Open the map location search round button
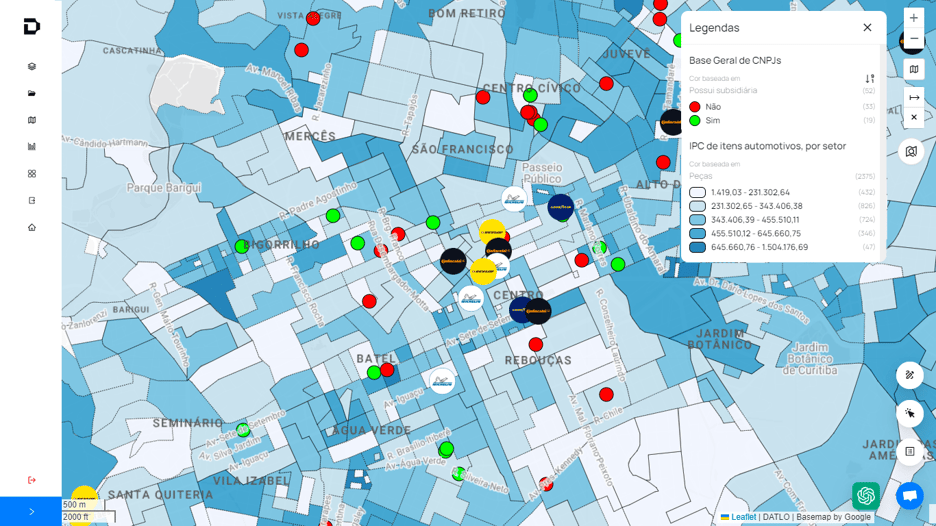The height and width of the screenshot is (526, 936). click(912, 152)
